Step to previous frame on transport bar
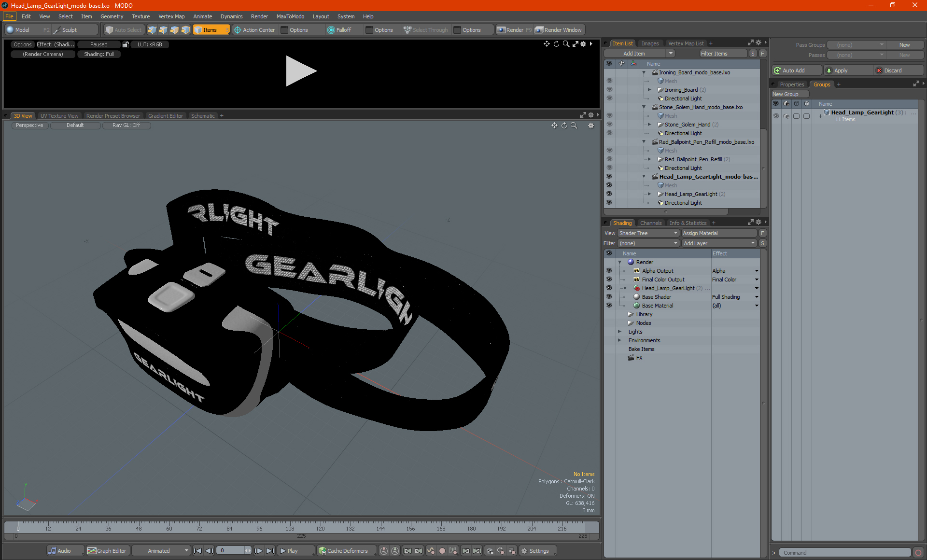927x560 pixels. click(209, 551)
